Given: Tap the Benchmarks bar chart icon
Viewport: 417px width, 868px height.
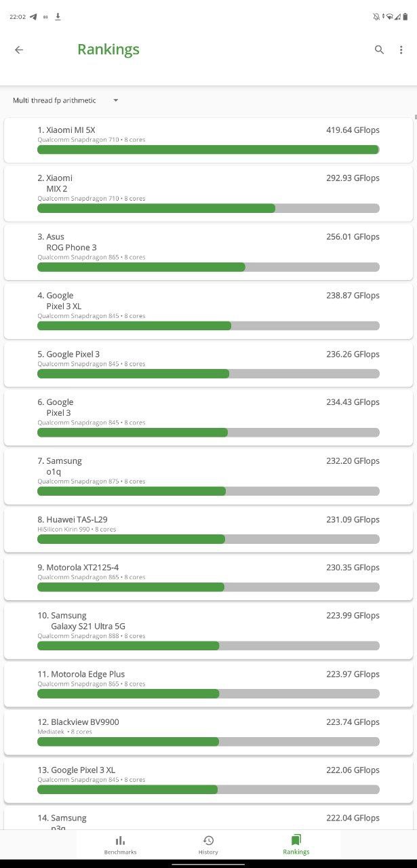Looking at the screenshot, I should (120, 840).
